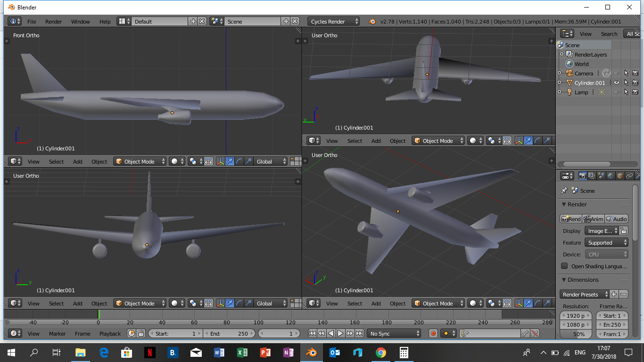
Task: Expand the Camera entry in the Outliner
Action: pos(559,73)
